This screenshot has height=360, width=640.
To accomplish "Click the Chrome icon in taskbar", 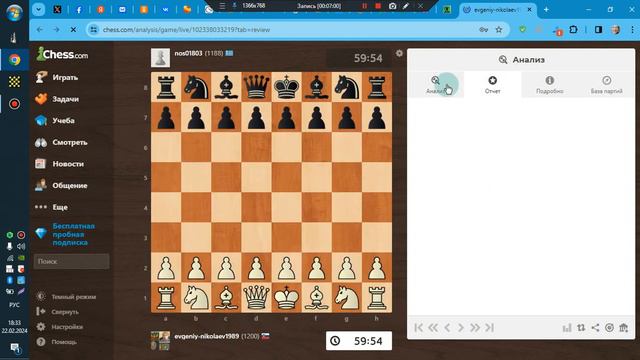I will tap(15, 60).
